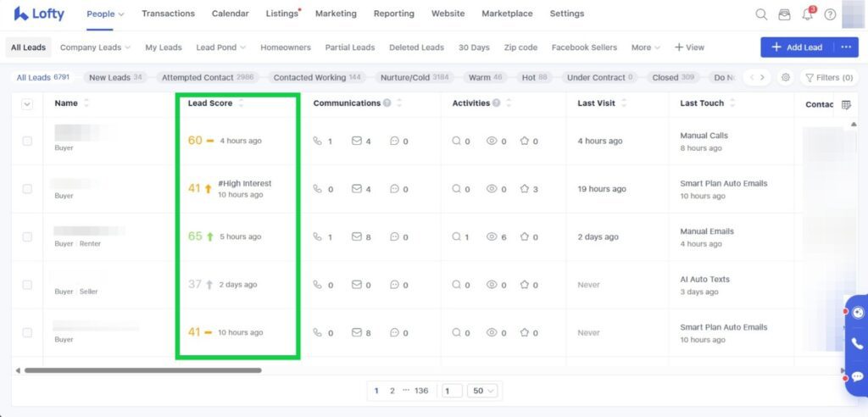This screenshot has height=417, width=868.
Task: Open the help question mark icon
Action: click(x=830, y=14)
